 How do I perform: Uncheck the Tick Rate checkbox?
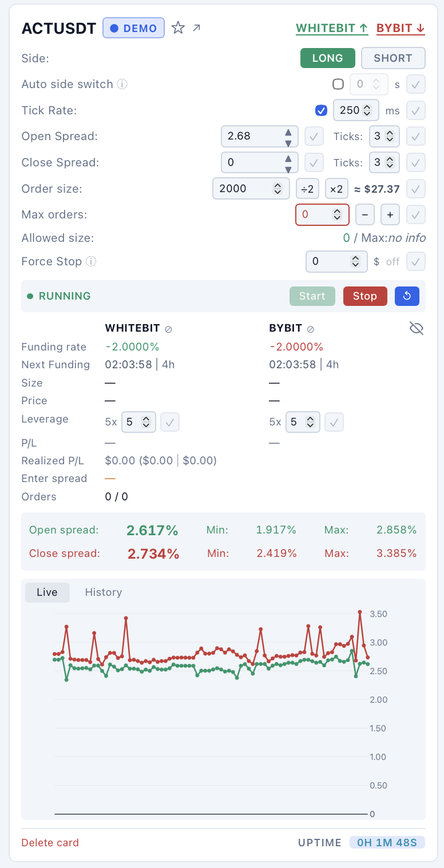pyautogui.click(x=321, y=110)
